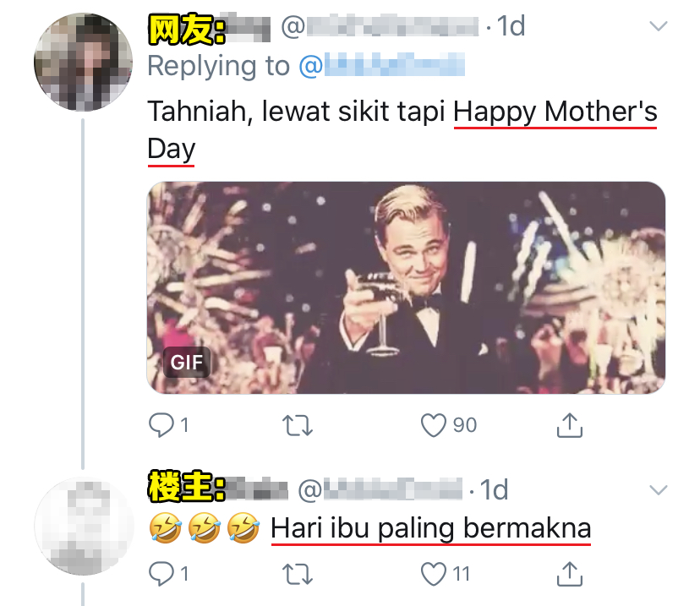Open the second commenter's profile picture
Image resolution: width=700 pixels, height=606 pixels.
82,524
